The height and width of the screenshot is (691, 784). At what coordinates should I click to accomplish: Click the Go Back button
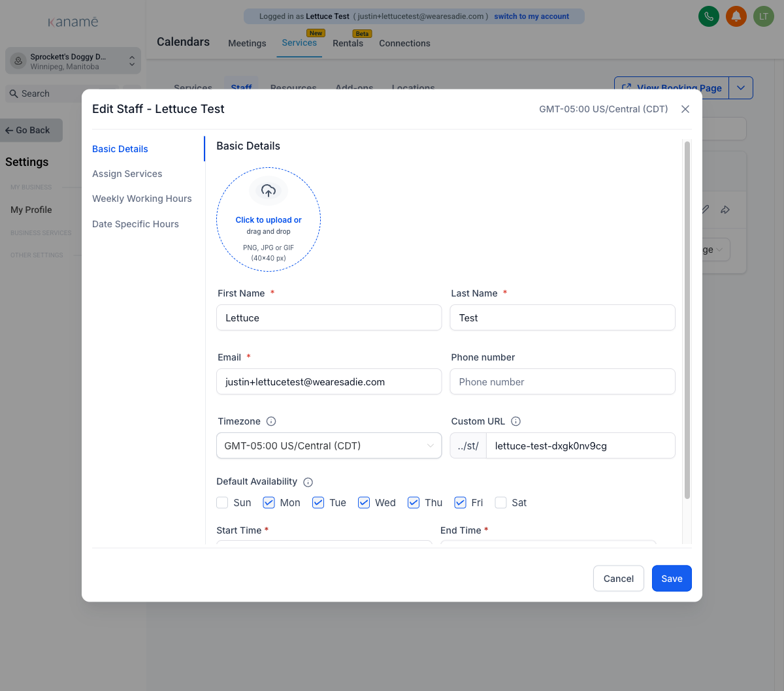click(x=31, y=130)
